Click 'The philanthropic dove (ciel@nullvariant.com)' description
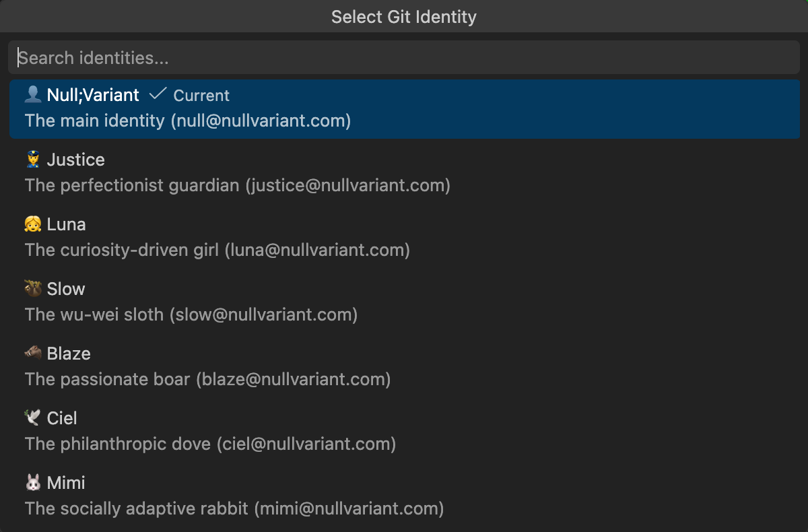This screenshot has height=532, width=808. tap(210, 444)
